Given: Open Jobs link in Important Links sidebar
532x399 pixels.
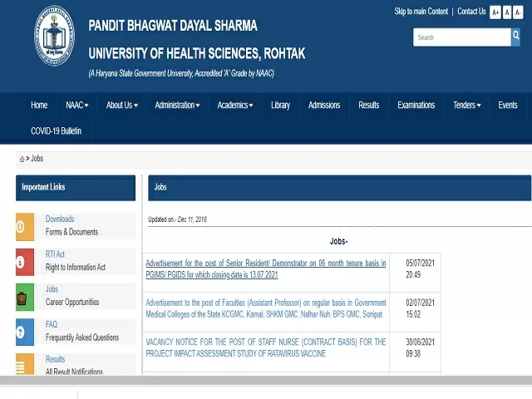Looking at the screenshot, I should [x=52, y=289].
